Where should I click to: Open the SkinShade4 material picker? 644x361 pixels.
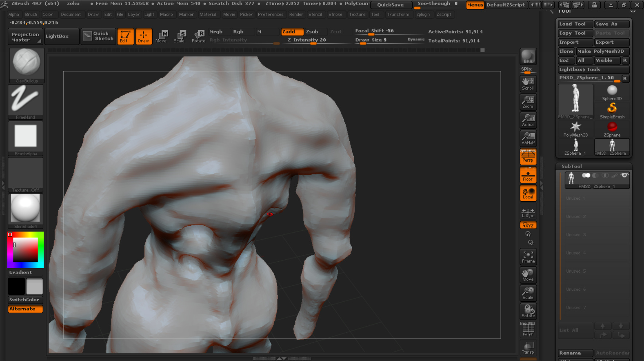pyautogui.click(x=25, y=211)
